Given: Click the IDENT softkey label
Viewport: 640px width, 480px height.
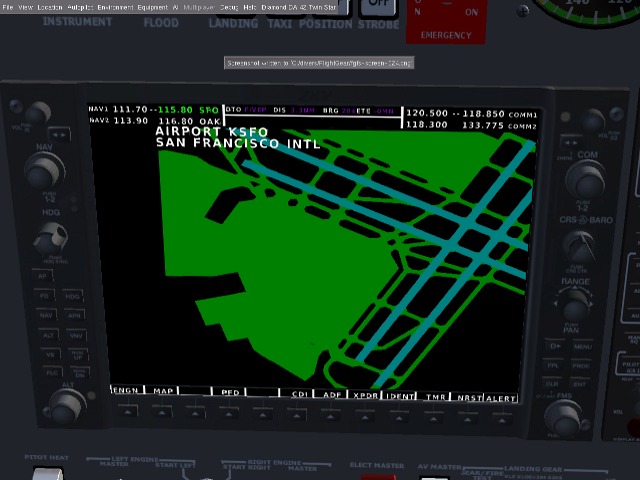Looking at the screenshot, I should pos(399,396).
